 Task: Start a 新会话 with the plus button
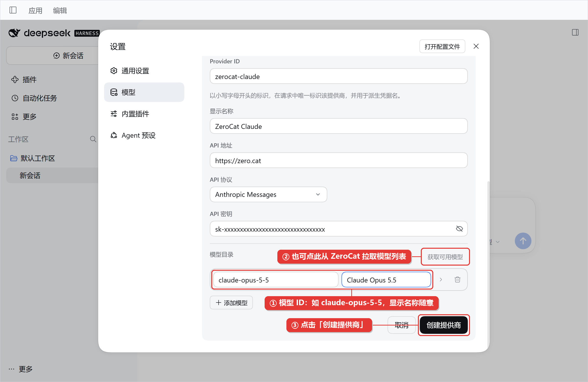coord(52,56)
